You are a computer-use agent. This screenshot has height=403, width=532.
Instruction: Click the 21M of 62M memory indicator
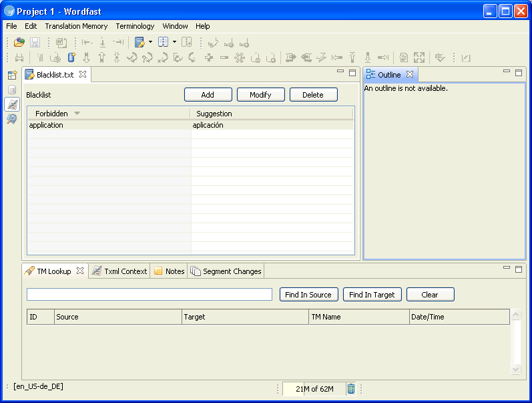point(314,389)
